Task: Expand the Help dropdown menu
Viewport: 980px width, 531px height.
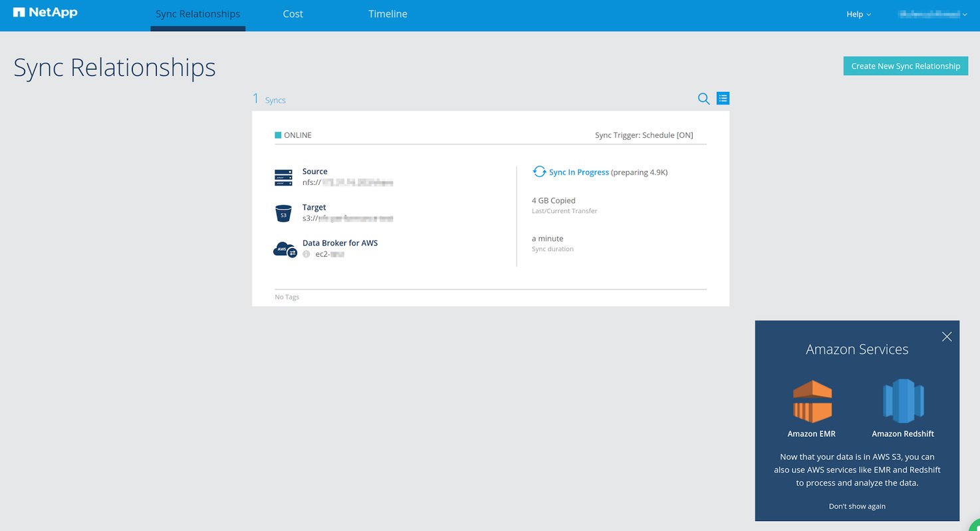Action: tap(858, 14)
